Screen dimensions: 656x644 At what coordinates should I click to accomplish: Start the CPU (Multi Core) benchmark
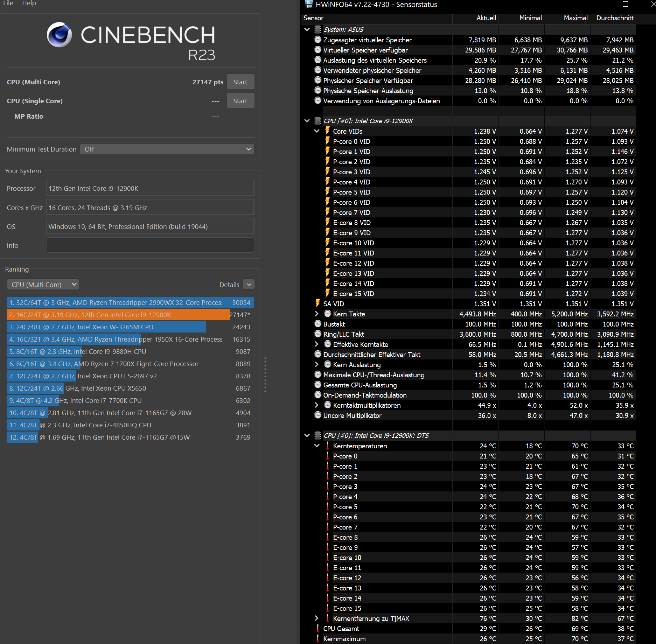tap(240, 82)
